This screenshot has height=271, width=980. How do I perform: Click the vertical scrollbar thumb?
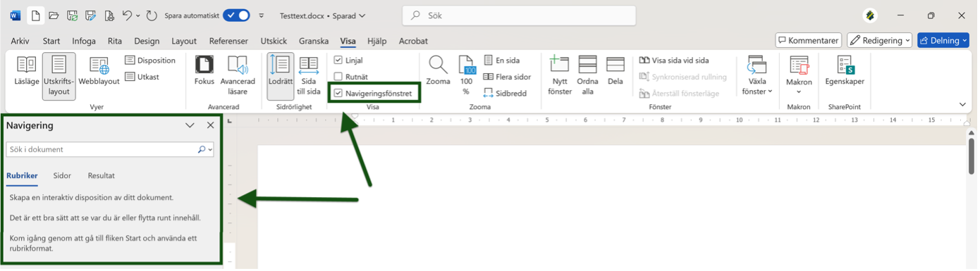click(972, 156)
